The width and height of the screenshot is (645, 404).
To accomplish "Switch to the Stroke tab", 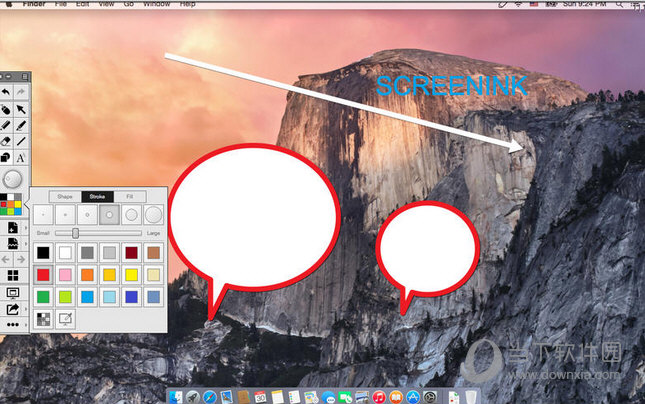I will point(97,197).
